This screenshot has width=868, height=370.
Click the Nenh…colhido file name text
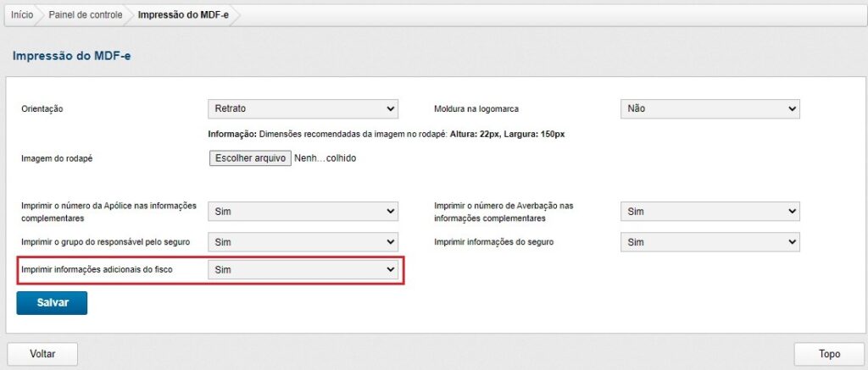pyautogui.click(x=325, y=158)
